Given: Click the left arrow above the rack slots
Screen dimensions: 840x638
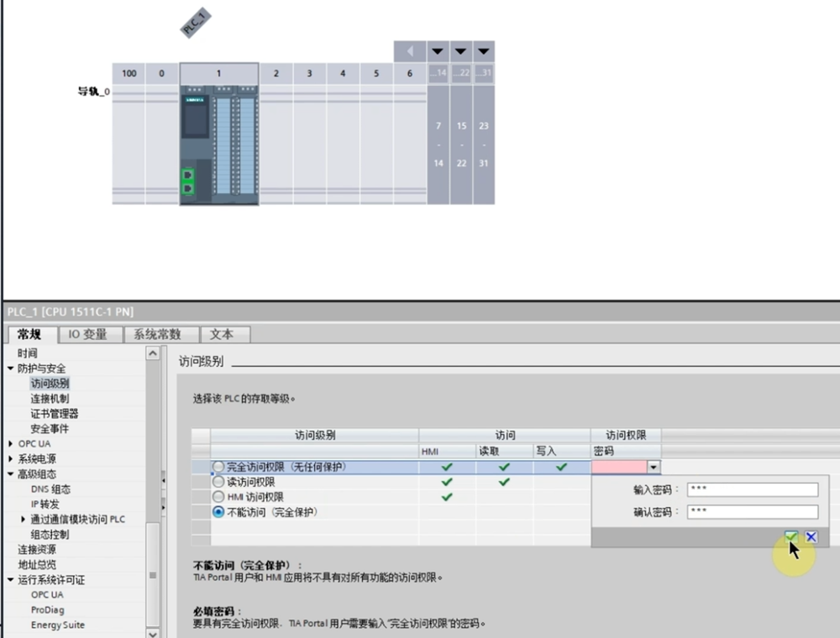Looking at the screenshot, I should 410,52.
